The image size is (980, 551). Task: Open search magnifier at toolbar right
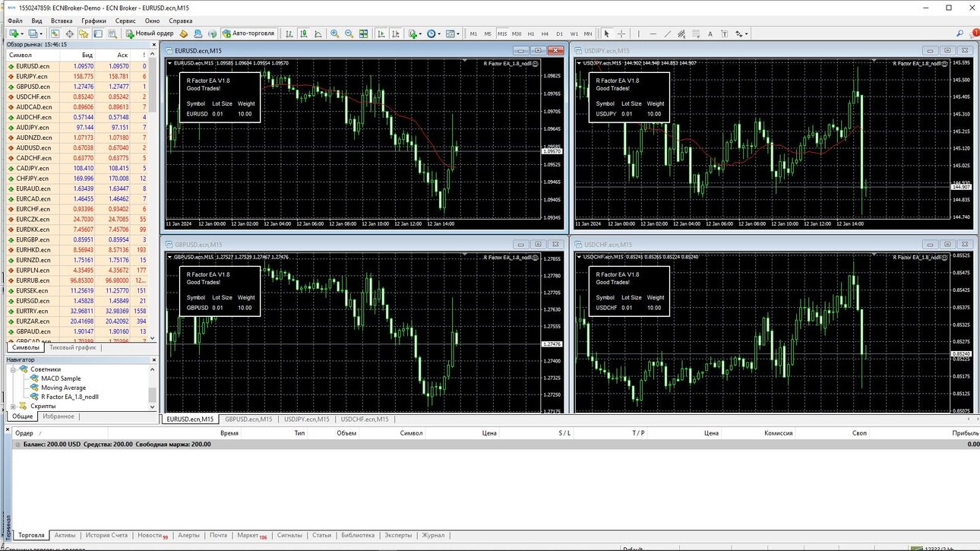pos(959,33)
